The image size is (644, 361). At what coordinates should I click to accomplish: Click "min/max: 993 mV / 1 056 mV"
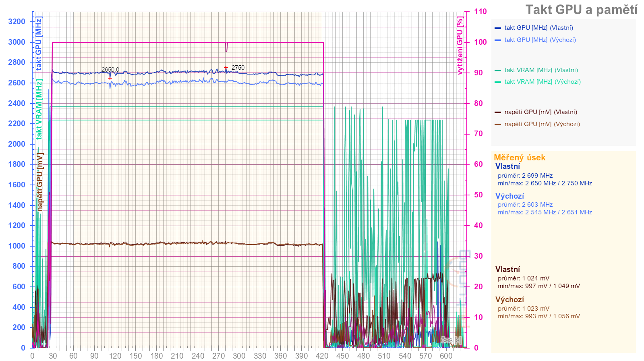(x=539, y=316)
